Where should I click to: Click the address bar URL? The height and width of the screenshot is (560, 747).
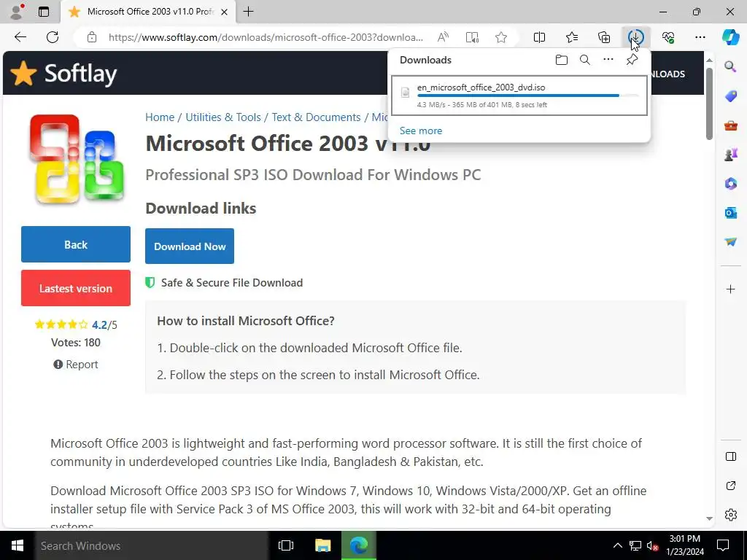pos(266,37)
